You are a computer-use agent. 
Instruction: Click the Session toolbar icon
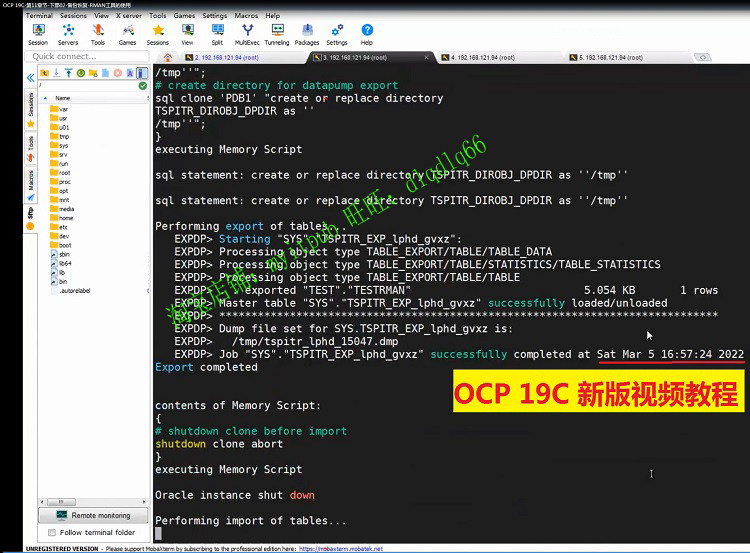(x=38, y=31)
